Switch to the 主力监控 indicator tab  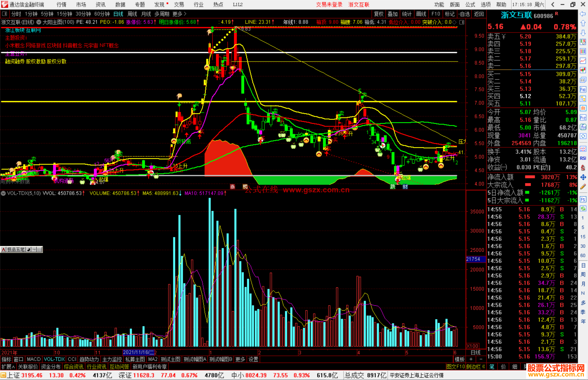pyautogui.click(x=112, y=359)
